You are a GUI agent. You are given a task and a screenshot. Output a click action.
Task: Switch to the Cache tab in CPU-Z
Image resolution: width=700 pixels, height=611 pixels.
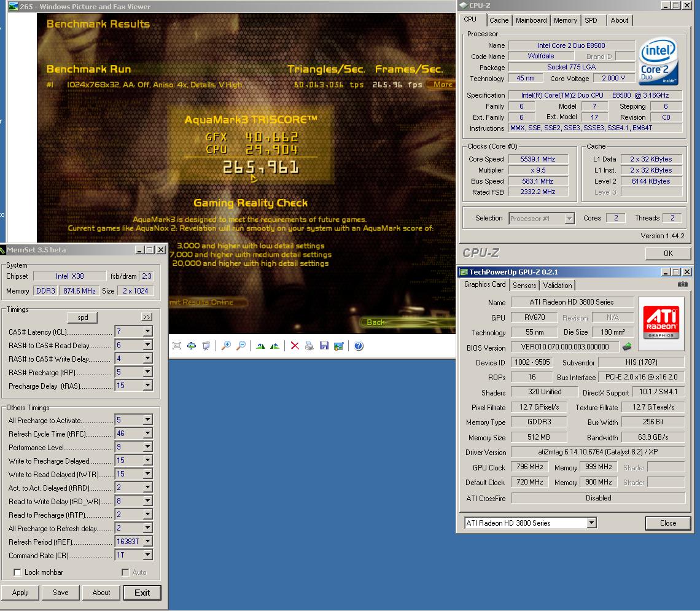[x=499, y=20]
